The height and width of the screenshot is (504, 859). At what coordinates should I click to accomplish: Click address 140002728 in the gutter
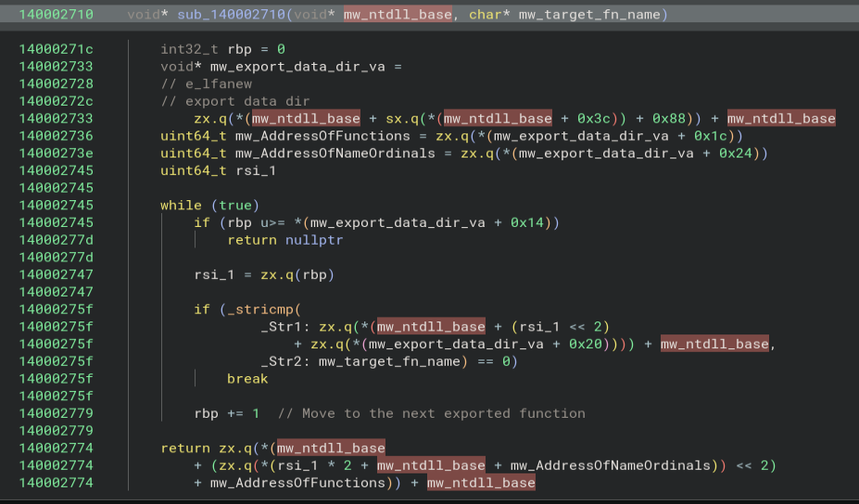(56, 83)
